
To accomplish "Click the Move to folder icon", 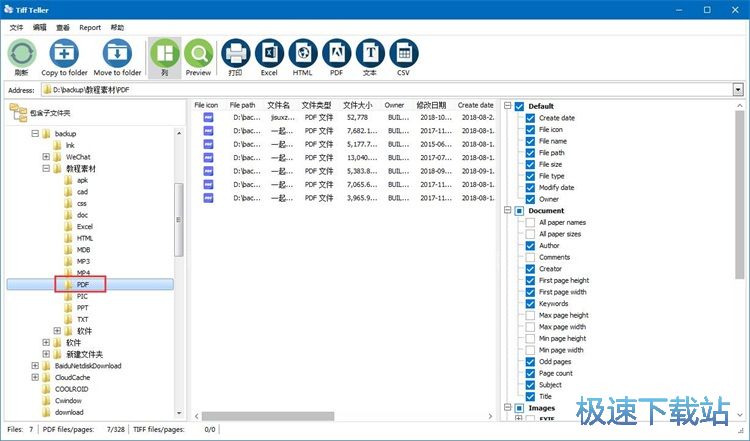I will pyautogui.click(x=117, y=54).
